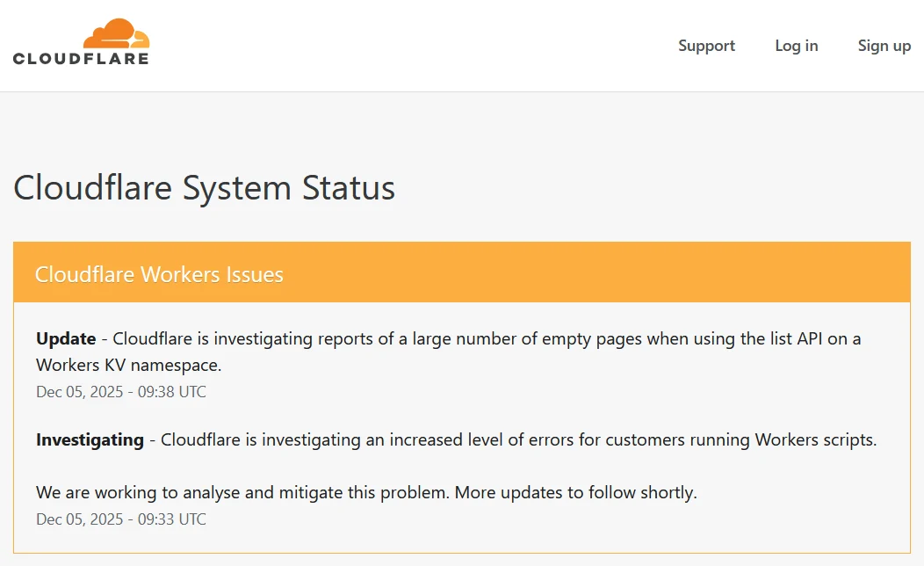Click the Cloudflare Workers Issues banner
The image size is (924, 566).
[x=158, y=273]
